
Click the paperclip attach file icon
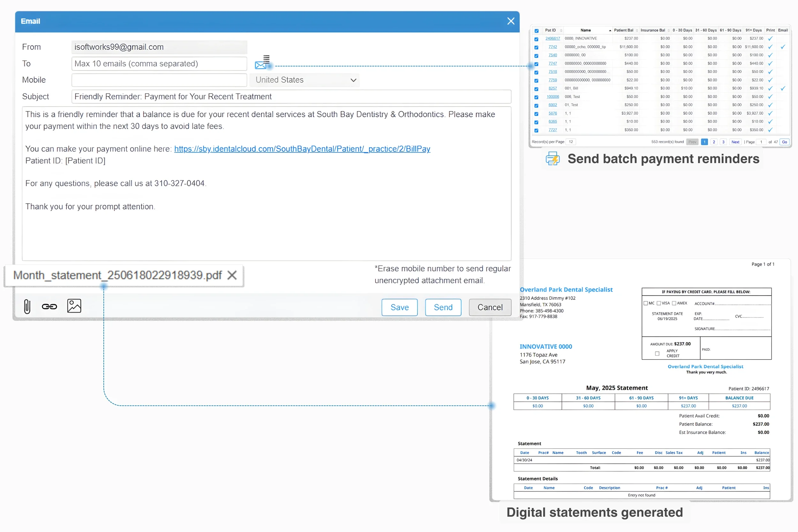click(27, 306)
